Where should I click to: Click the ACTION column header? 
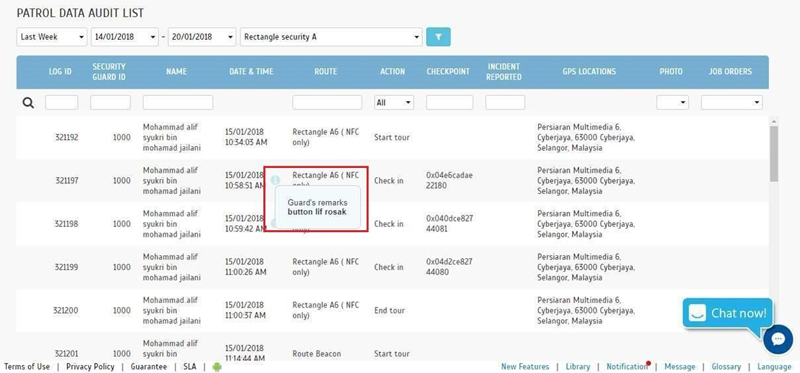[392, 71]
